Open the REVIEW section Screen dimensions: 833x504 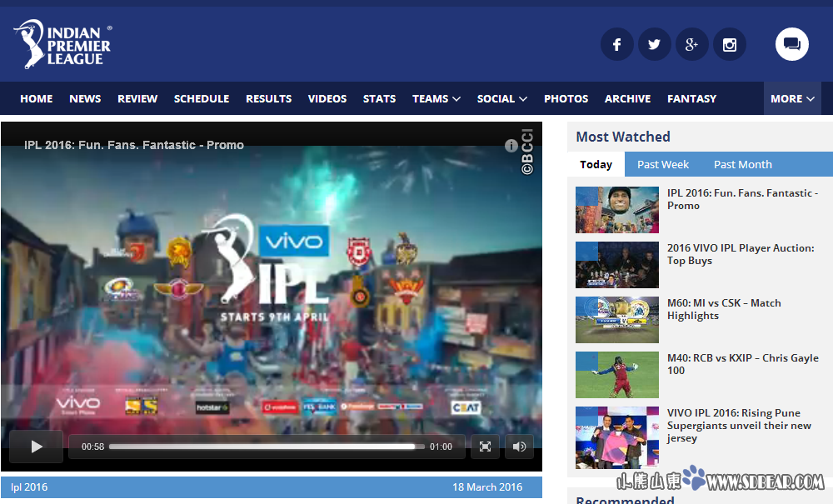137,99
